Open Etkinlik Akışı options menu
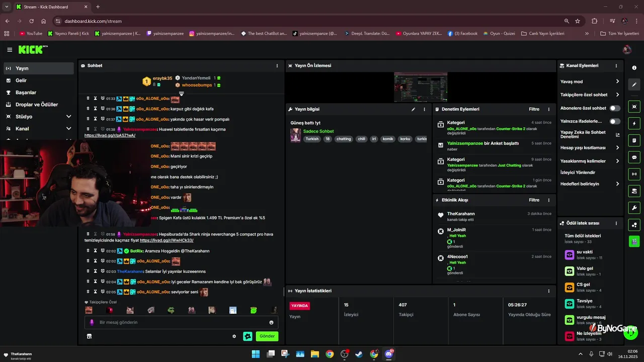 click(x=549, y=200)
